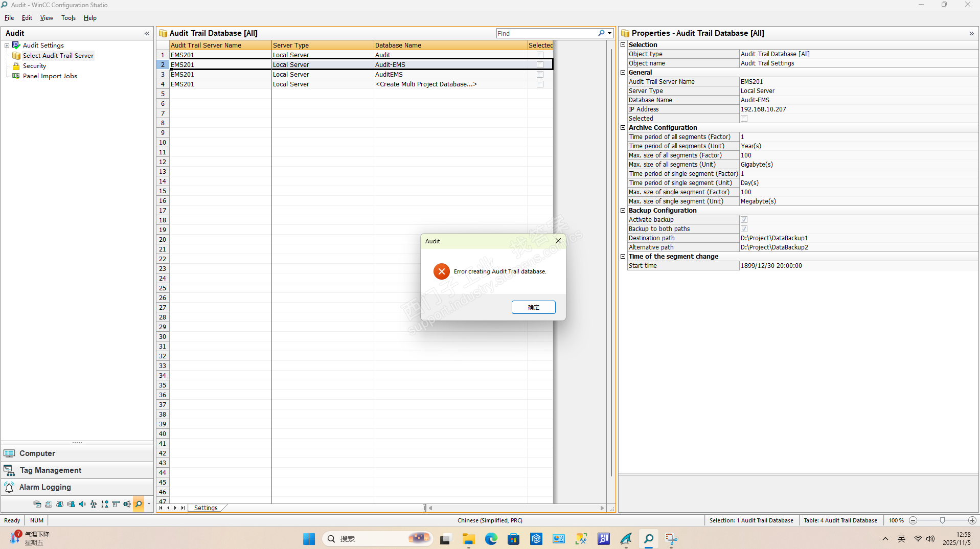Image resolution: width=980 pixels, height=549 pixels.
Task: Open Microsoft Store from the taskbar
Action: [x=514, y=539]
